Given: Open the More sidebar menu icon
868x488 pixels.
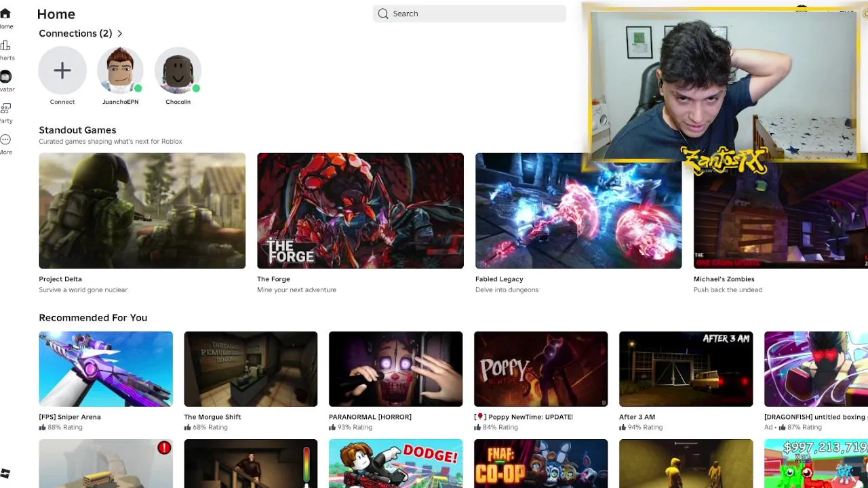Looking at the screenshot, I should coord(5,140).
